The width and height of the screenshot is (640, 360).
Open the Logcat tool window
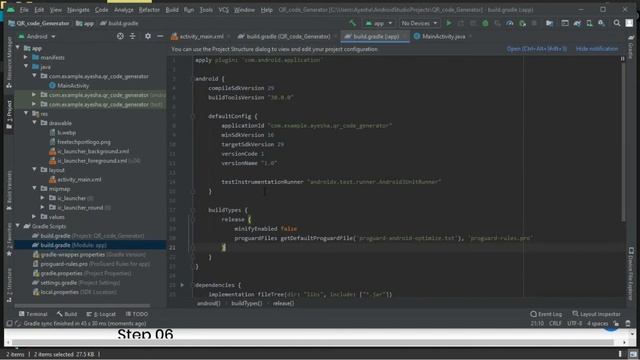click(x=101, y=314)
